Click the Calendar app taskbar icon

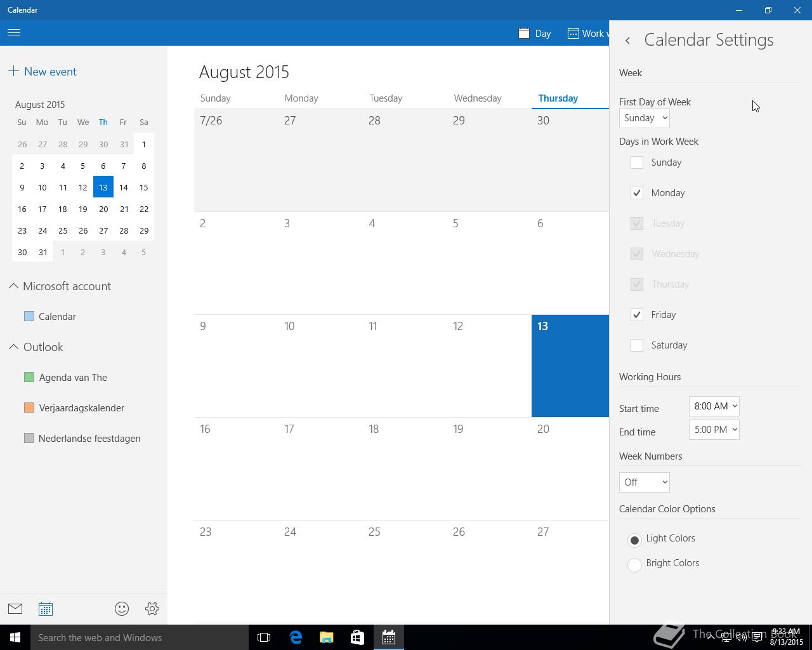(388, 637)
